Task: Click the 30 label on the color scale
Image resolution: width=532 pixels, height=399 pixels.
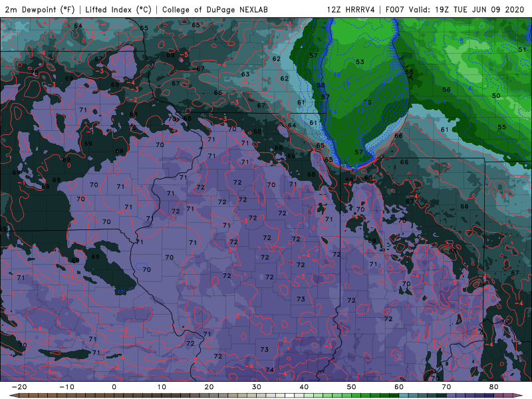Action: pos(257,387)
